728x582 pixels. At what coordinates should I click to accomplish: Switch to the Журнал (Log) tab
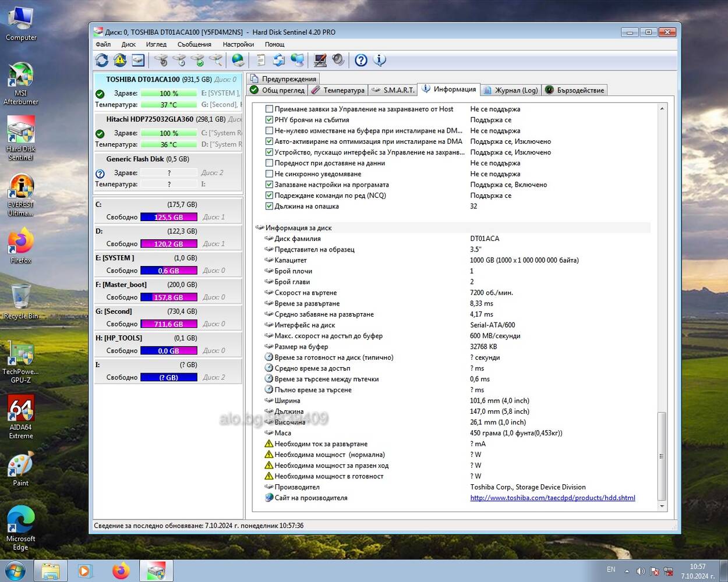pos(511,90)
